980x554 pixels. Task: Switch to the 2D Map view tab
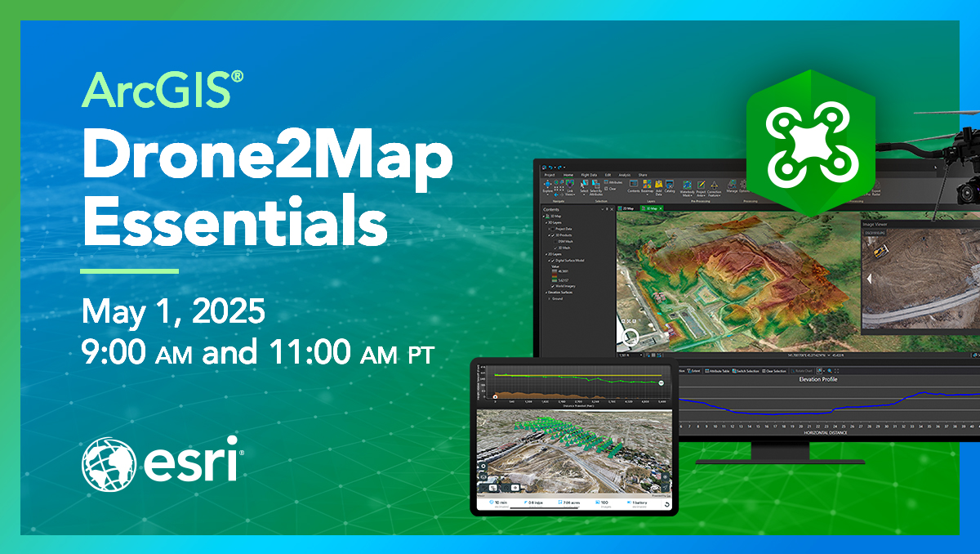626,208
